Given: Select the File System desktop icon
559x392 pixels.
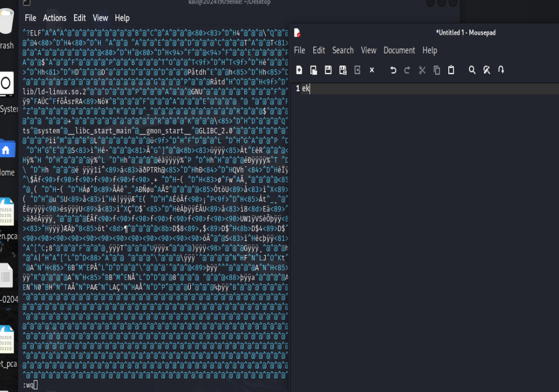Looking at the screenshot, I should [6, 84].
